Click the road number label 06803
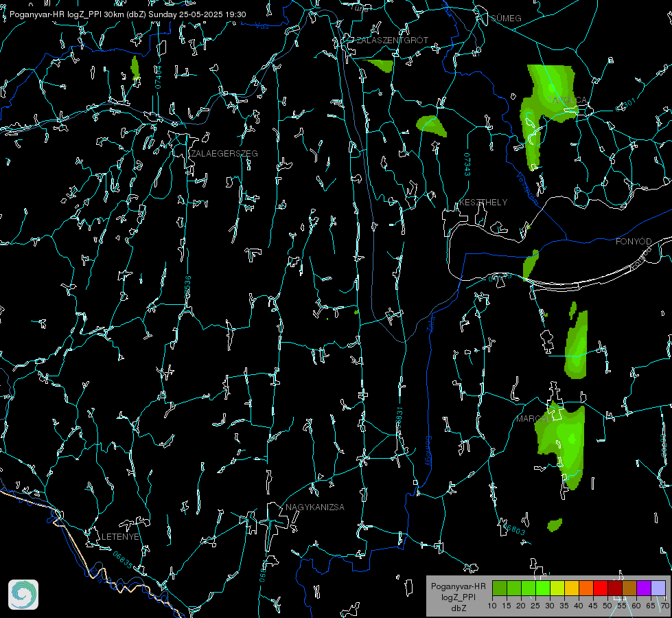672x618 pixels. [x=515, y=529]
